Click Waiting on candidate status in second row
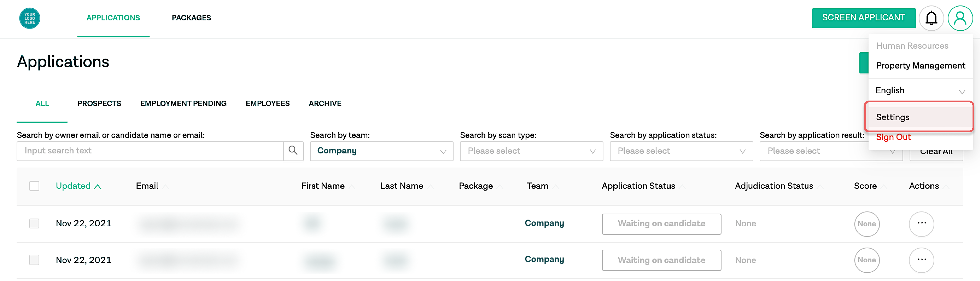The image size is (980, 281). click(662, 260)
